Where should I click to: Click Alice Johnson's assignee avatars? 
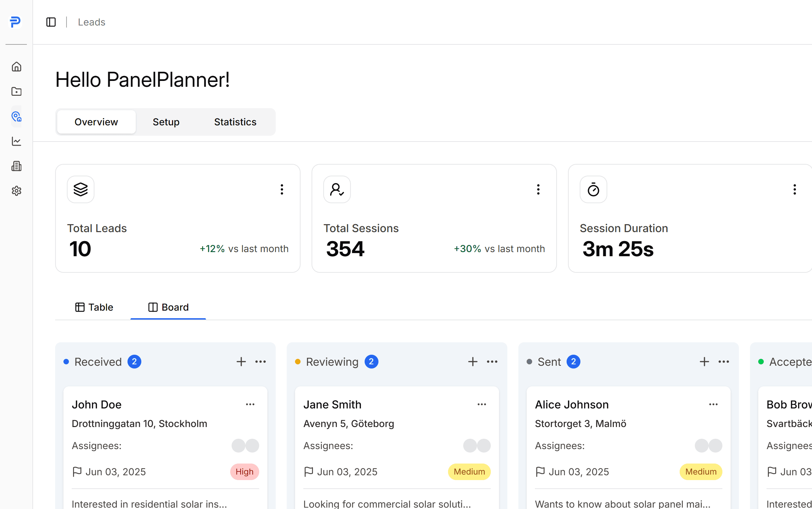(x=709, y=446)
